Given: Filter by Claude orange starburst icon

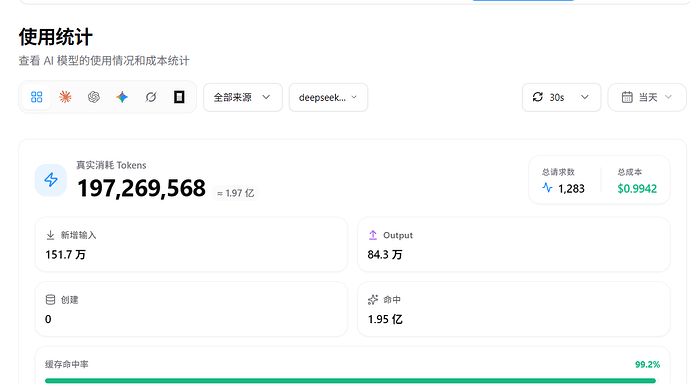Looking at the screenshot, I should 65,97.
